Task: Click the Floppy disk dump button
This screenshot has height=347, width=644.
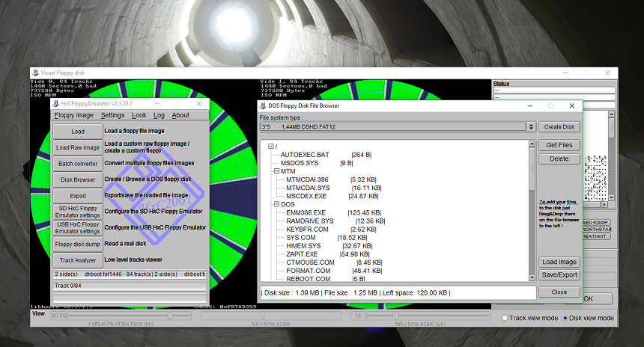Action: coord(78,244)
